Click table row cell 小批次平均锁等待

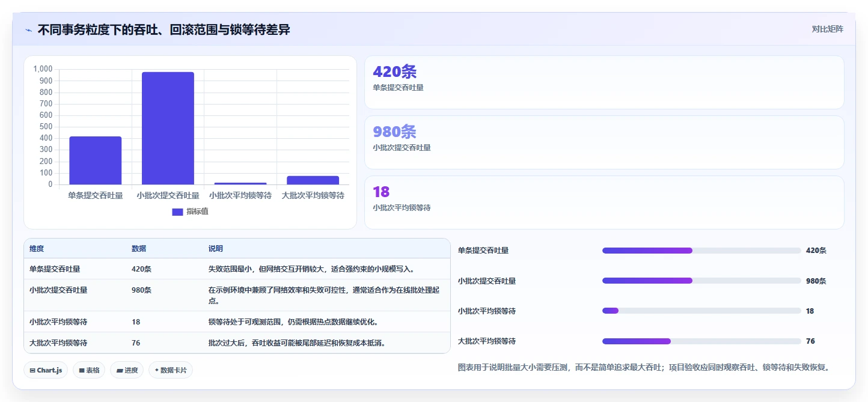pos(58,322)
